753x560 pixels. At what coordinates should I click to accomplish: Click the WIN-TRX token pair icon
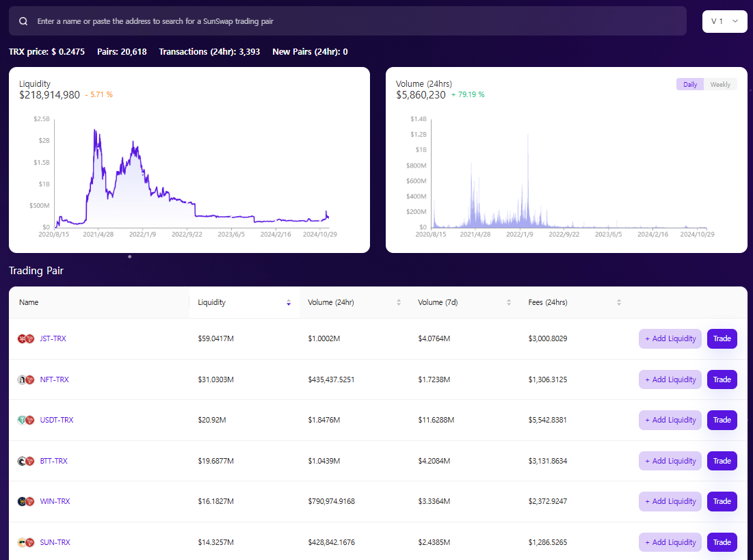26,501
